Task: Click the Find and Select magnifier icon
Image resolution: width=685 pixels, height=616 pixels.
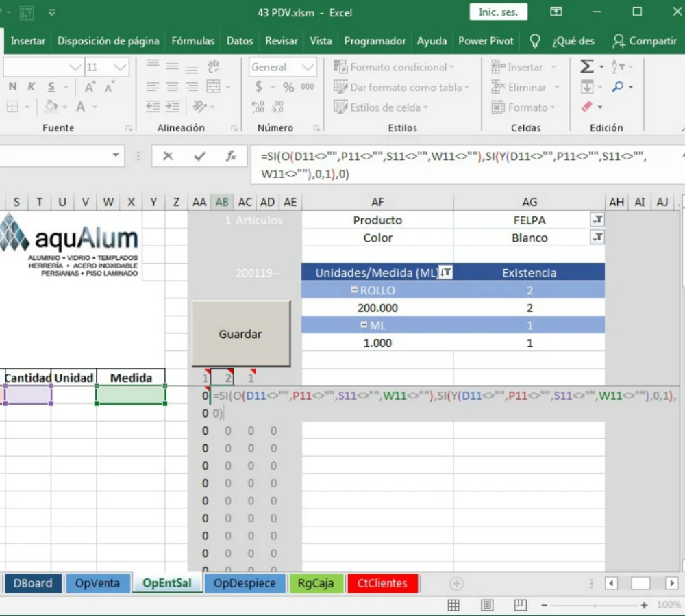Action: [618, 87]
